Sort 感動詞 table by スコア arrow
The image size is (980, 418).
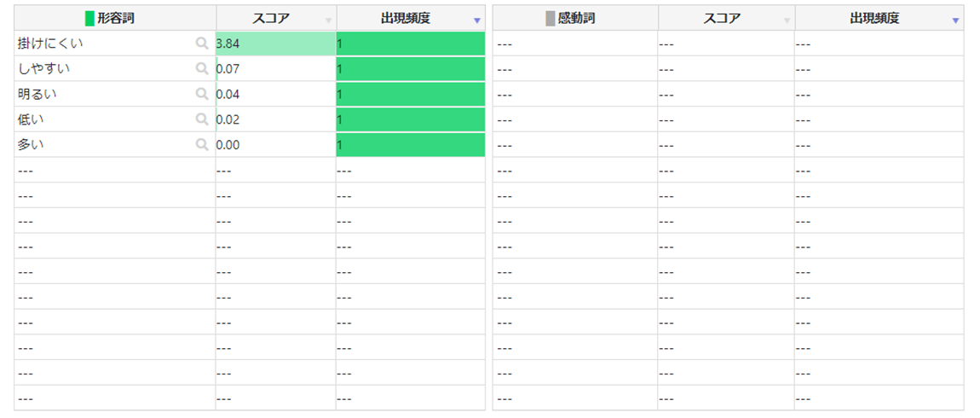pos(787,20)
